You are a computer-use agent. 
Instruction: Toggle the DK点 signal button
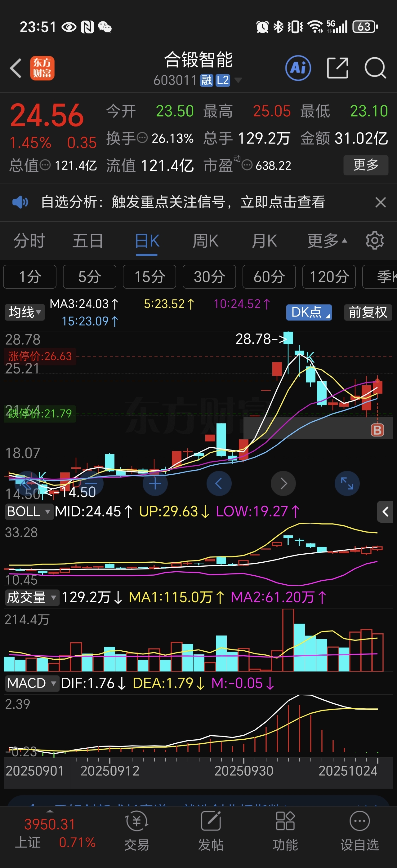[309, 312]
